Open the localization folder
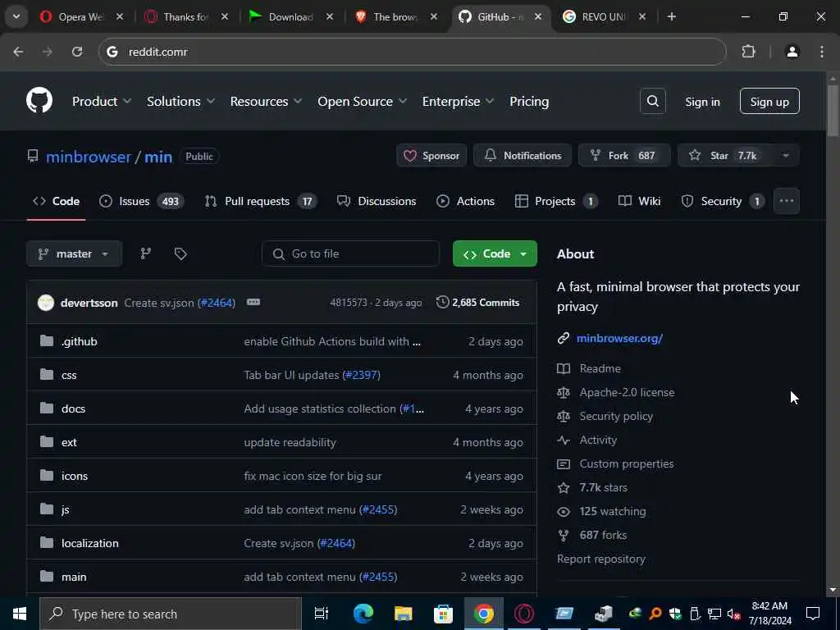Image resolution: width=840 pixels, height=630 pixels. tap(90, 543)
